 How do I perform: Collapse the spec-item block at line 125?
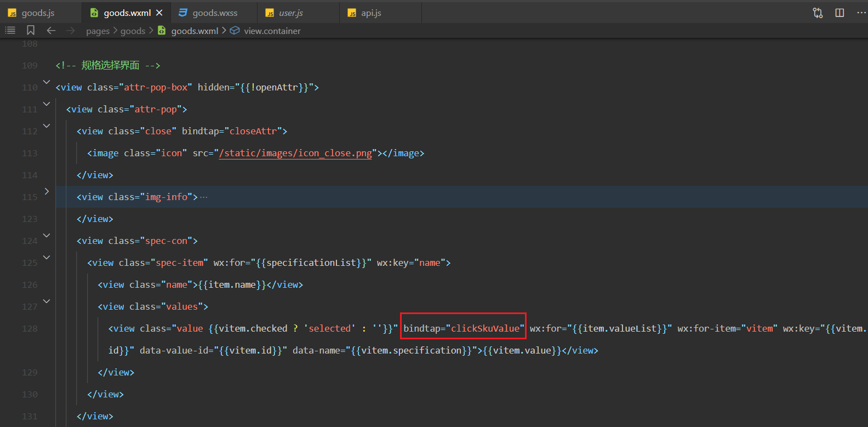pos(47,258)
